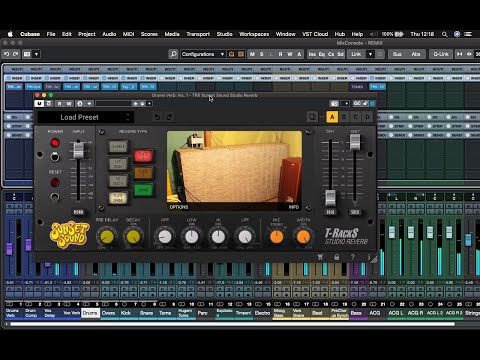The height and width of the screenshot is (360, 480).
Task: Click the DECAY knob
Action: tap(133, 237)
